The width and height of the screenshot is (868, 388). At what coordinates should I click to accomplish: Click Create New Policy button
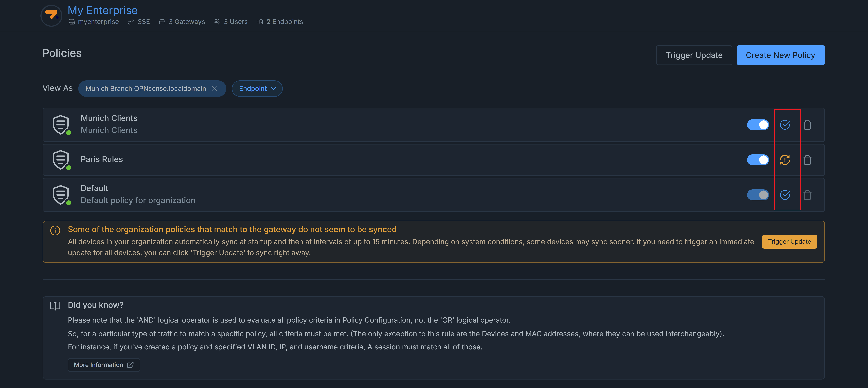click(x=780, y=55)
